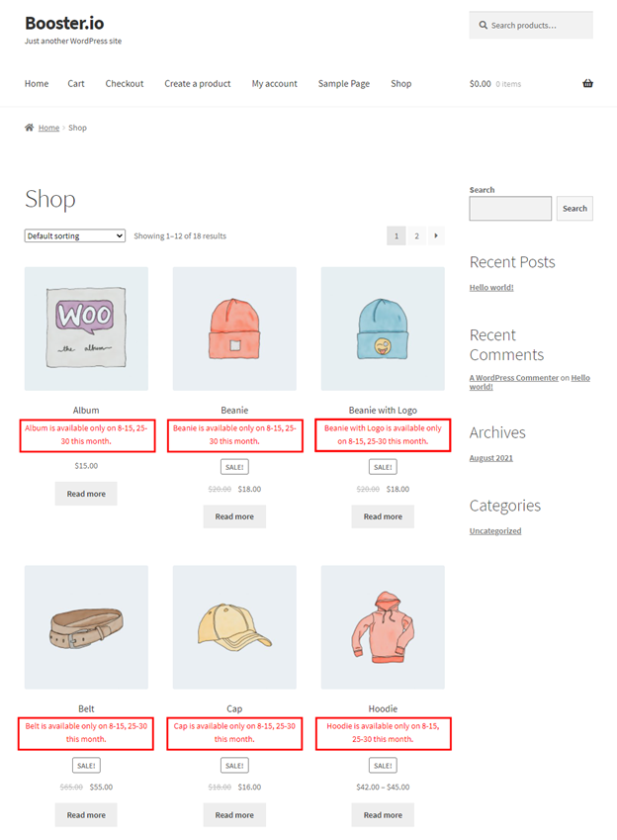
Task: Click the SALE! badge under Beanie
Action: [234, 467]
